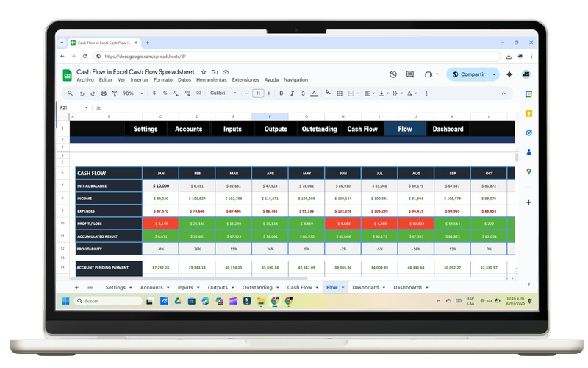Click the Name box showing F21
Screen dimensions: 588x368
(x=73, y=107)
